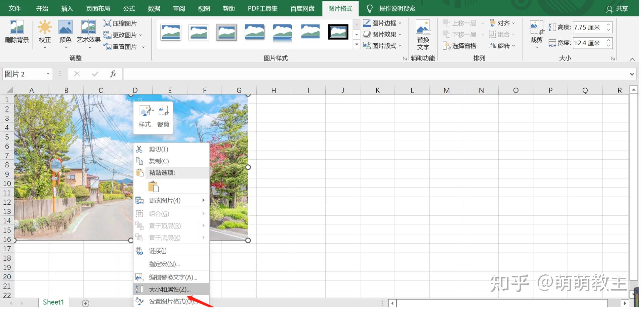Choose 设置图片格式 from context menu
Viewport: 644px width, 309px height.
pyautogui.click(x=171, y=301)
